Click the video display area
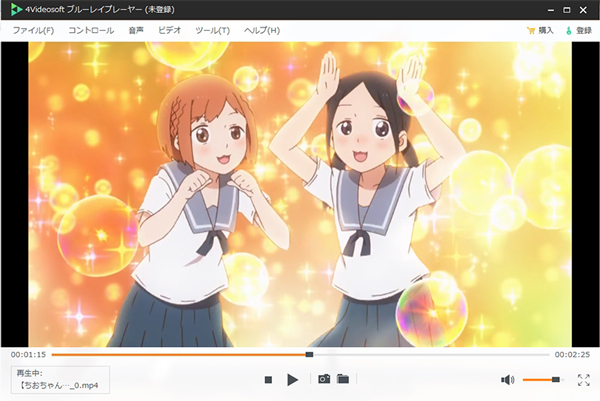This screenshot has width=600, height=401. tap(300, 194)
